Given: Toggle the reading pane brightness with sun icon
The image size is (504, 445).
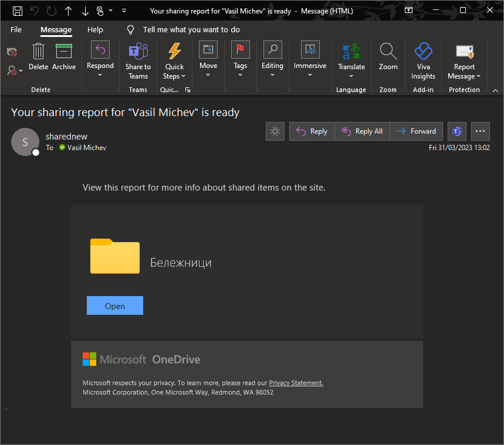Looking at the screenshot, I should pos(275,131).
